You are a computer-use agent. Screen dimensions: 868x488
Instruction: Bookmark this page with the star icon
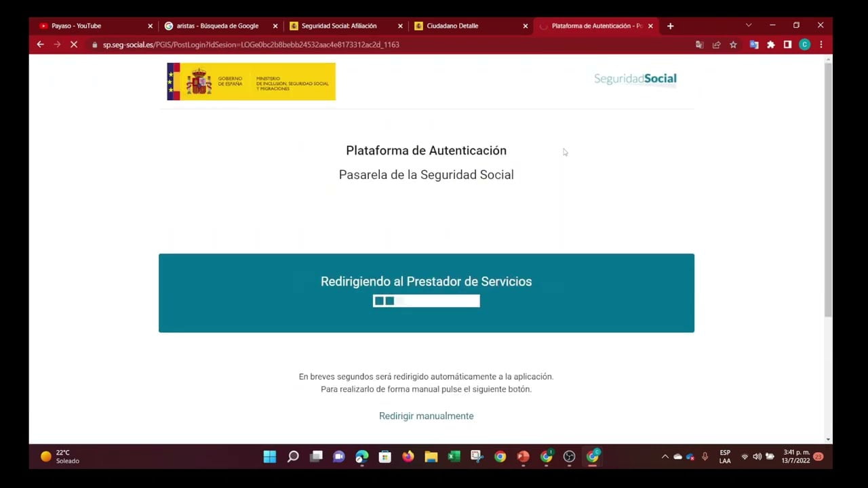point(733,45)
